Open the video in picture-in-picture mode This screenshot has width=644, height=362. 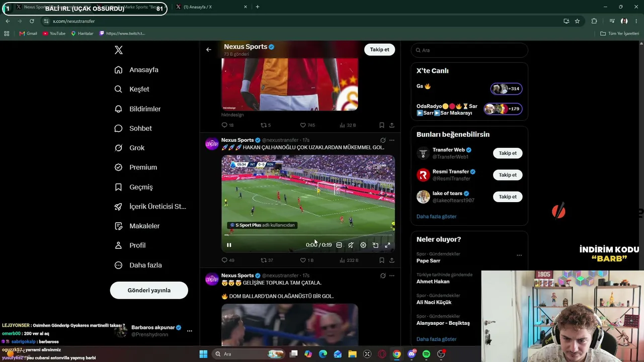pos(375,245)
